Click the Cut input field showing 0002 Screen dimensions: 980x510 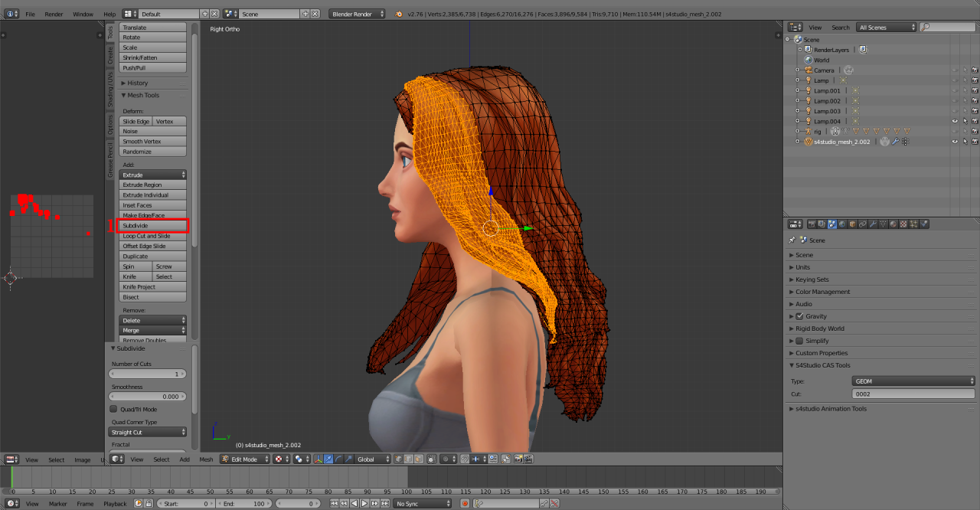[914, 394]
